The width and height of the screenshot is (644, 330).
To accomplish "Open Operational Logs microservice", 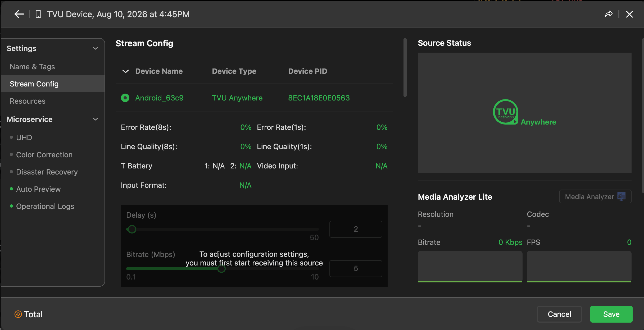I will pos(45,206).
